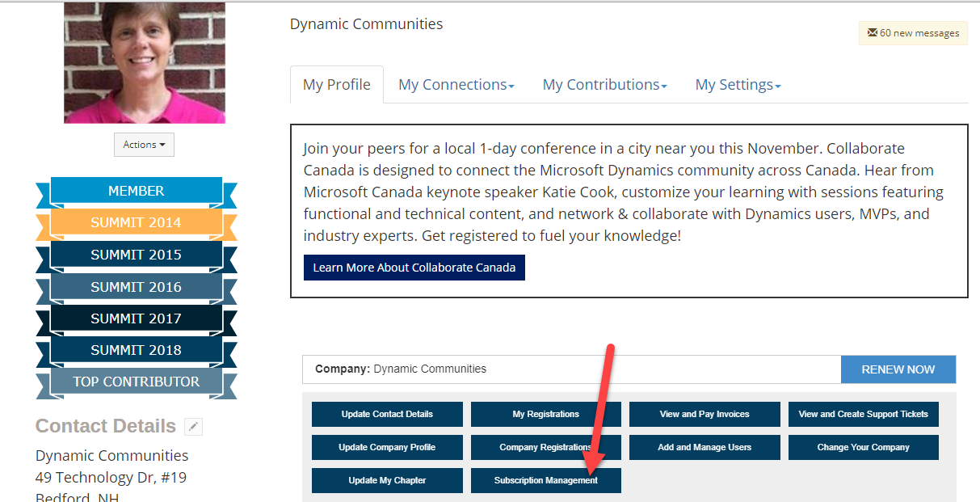Screen dimensions: 980x502
Task: Expand the My Connections dropdown tab
Action: [x=456, y=85]
